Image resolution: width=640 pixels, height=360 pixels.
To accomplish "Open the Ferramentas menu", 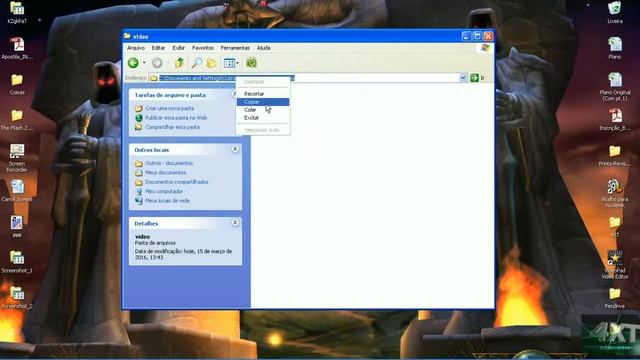I will 235,48.
